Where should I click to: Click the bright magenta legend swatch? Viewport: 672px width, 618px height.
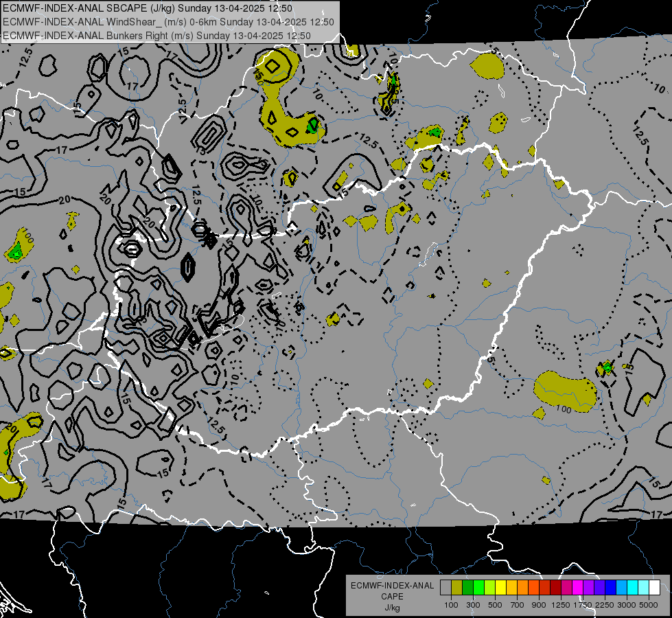pos(578,587)
